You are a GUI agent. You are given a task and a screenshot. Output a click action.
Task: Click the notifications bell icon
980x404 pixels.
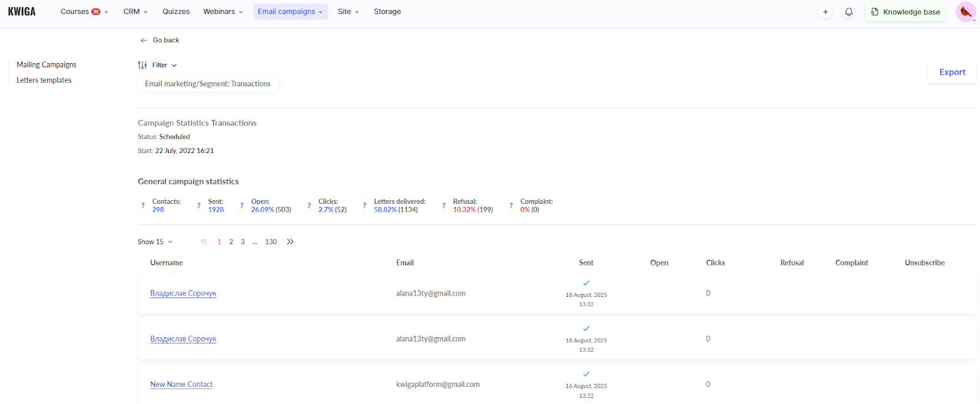[848, 12]
